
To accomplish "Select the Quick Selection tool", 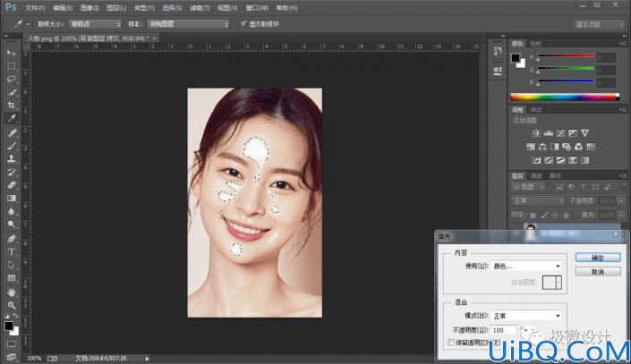I will (x=12, y=92).
